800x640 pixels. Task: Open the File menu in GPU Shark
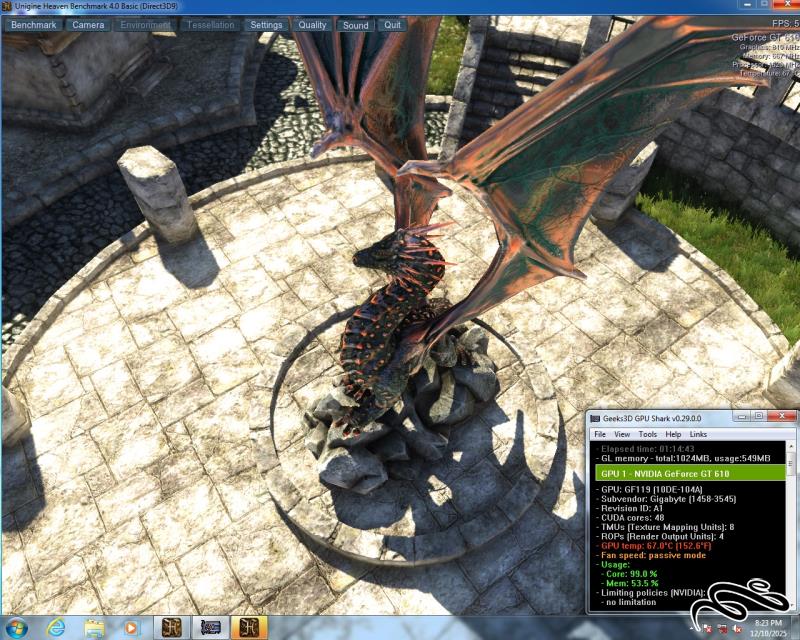(x=600, y=434)
